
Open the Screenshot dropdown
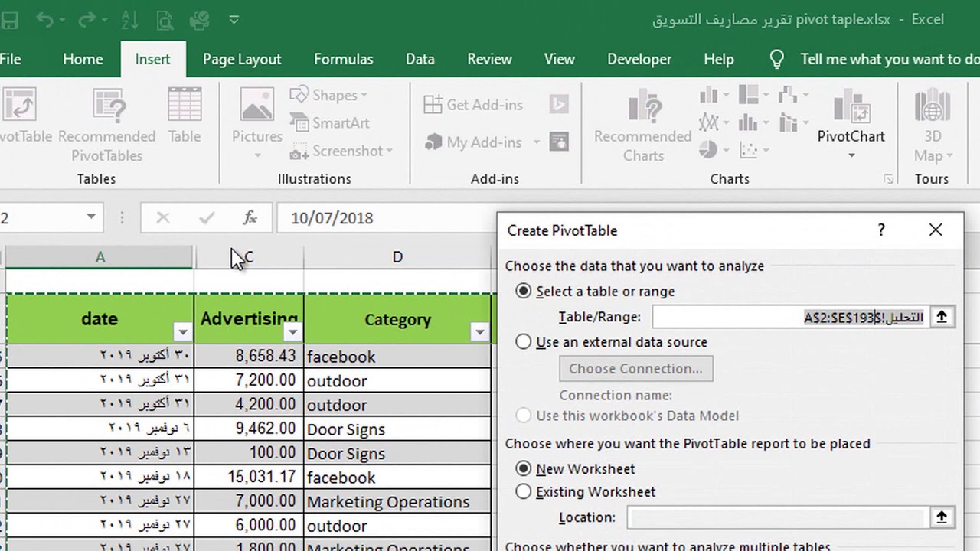[x=341, y=151]
